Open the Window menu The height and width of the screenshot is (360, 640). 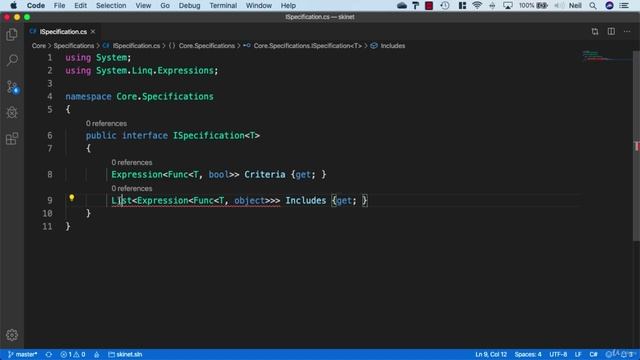click(x=259, y=5)
